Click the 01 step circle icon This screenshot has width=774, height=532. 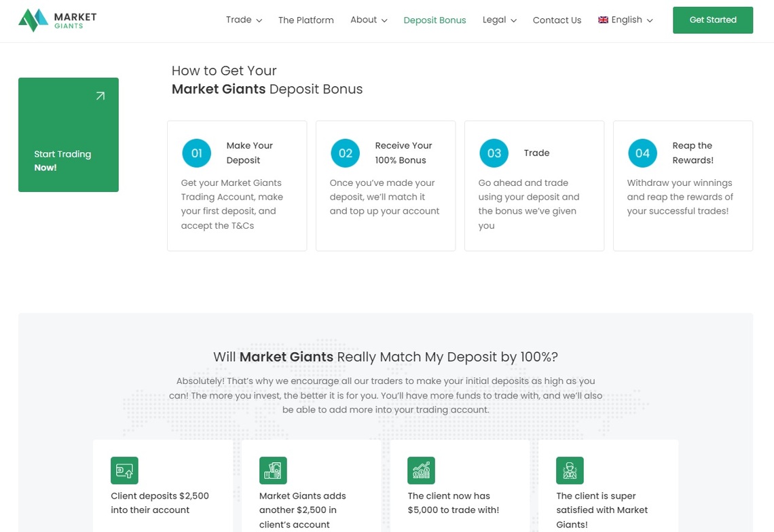pyautogui.click(x=196, y=153)
